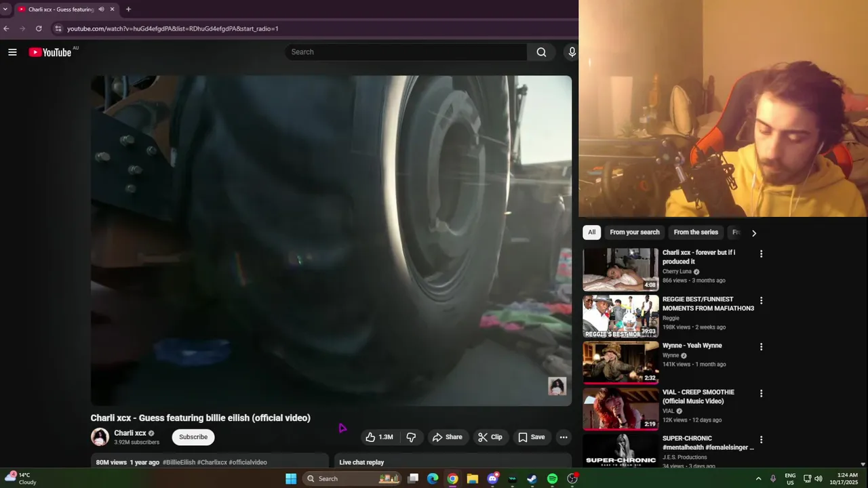Screen dimensions: 868x488
Task: Click the channel watermark in the player corner
Action: pos(557,386)
